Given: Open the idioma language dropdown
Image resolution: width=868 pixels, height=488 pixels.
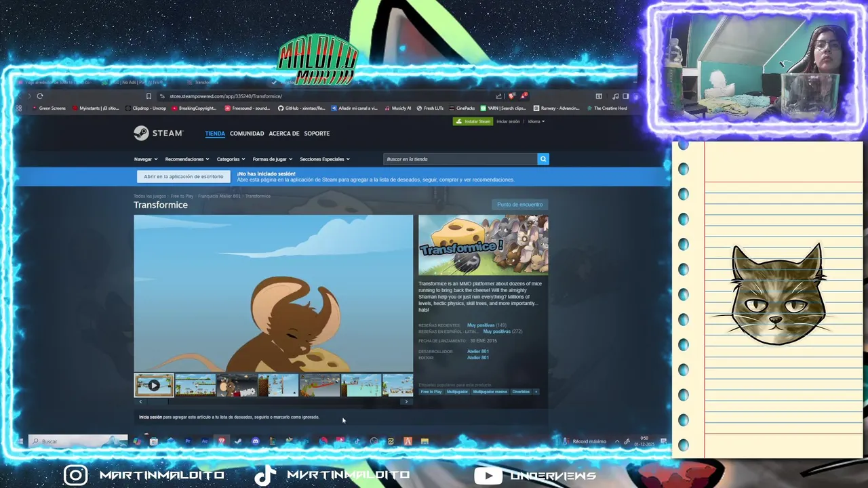Looking at the screenshot, I should [x=536, y=121].
